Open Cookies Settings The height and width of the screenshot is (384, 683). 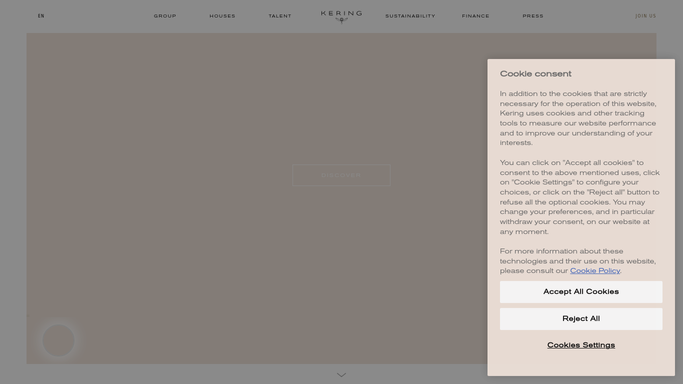(x=581, y=345)
